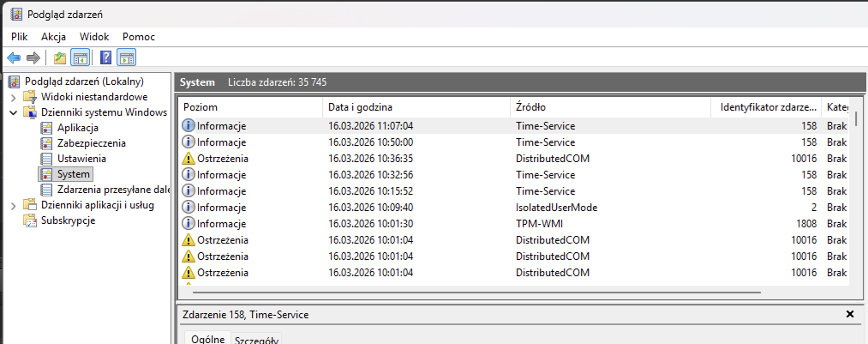Toggle the console tree pane icon
This screenshot has width=868, height=344.
click(80, 58)
